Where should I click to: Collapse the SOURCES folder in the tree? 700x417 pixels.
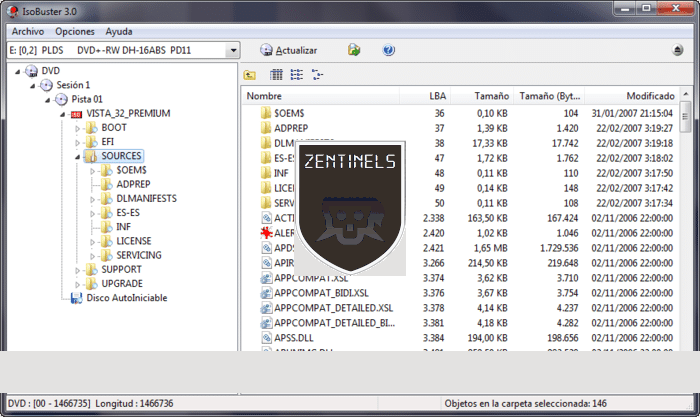[77, 157]
